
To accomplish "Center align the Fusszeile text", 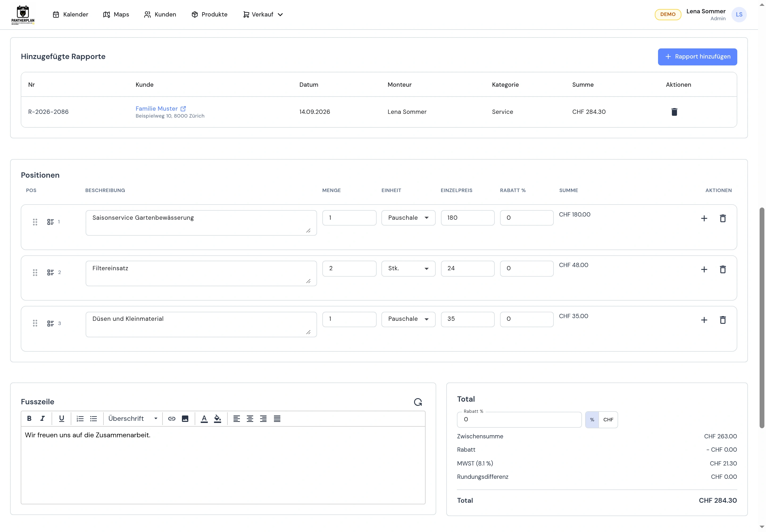I will [250, 419].
